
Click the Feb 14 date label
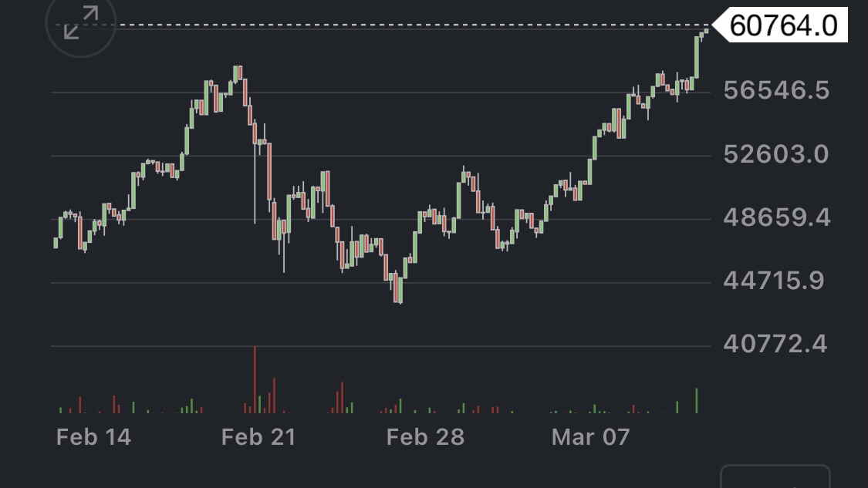(93, 437)
